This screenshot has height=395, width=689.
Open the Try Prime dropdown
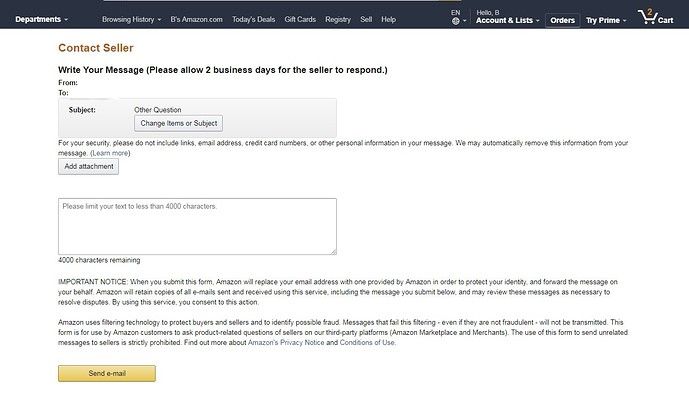point(606,20)
